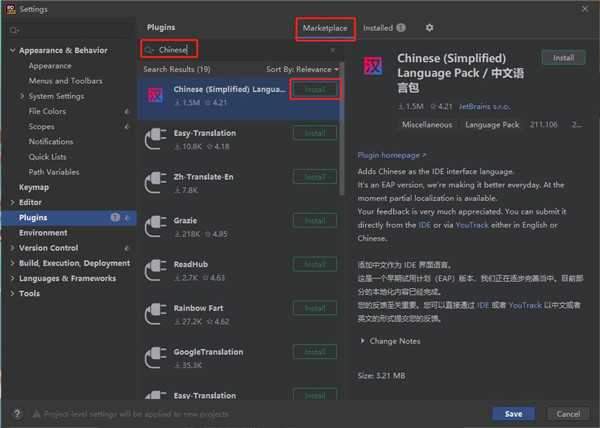Click the Easy-Translation plugin plug icon

pyautogui.click(x=155, y=137)
